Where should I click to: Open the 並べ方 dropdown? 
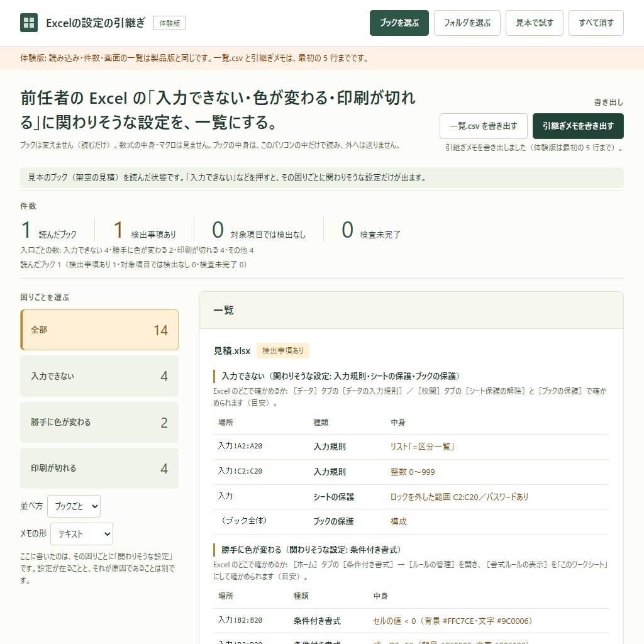click(x=74, y=506)
